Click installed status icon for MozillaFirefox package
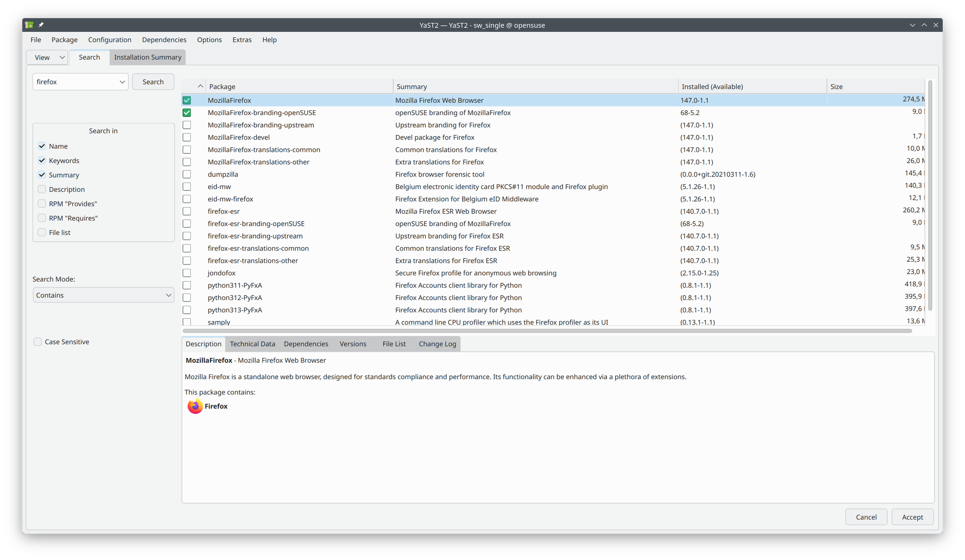The width and height of the screenshot is (965, 560). point(187,100)
